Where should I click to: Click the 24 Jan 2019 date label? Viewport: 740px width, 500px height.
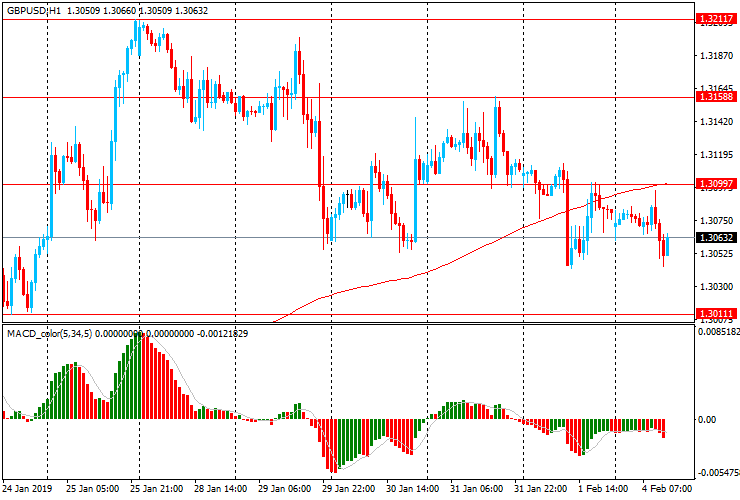point(27,488)
